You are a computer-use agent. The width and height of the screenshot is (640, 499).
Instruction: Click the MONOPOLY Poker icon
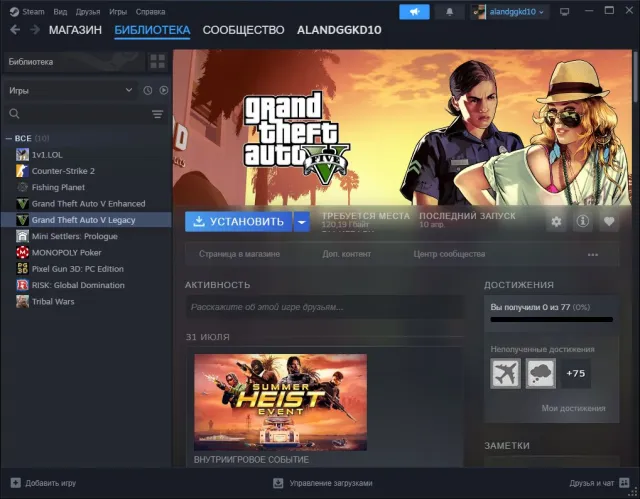pos(22,253)
